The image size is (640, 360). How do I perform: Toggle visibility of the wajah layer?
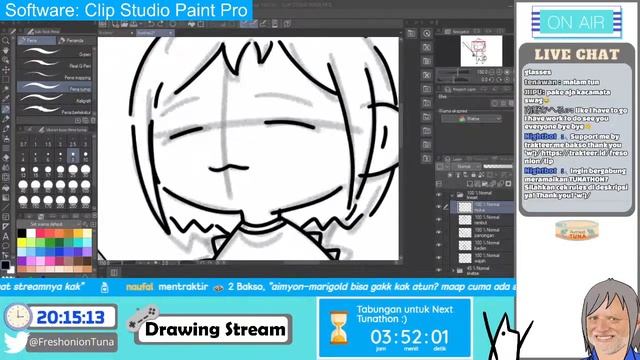point(439,258)
